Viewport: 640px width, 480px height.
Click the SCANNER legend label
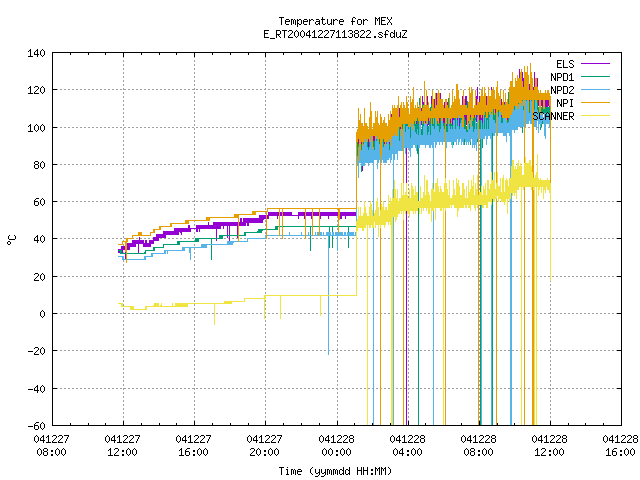pos(553,116)
